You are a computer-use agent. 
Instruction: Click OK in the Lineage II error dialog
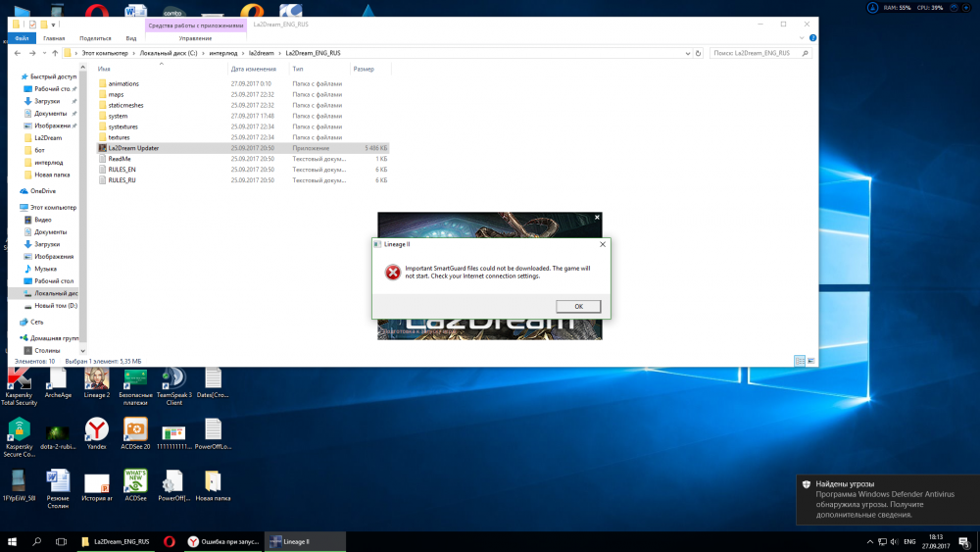578,306
